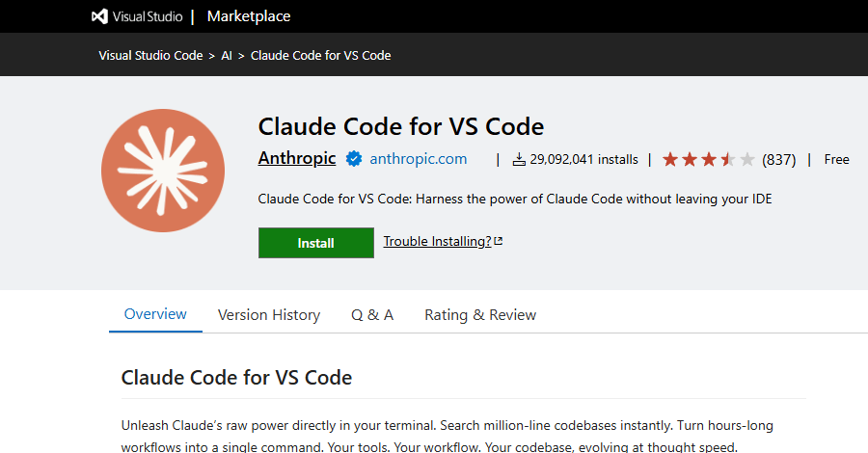Viewport: 868px width, 453px height.
Task: Open the Marketplace home link
Action: tap(249, 16)
